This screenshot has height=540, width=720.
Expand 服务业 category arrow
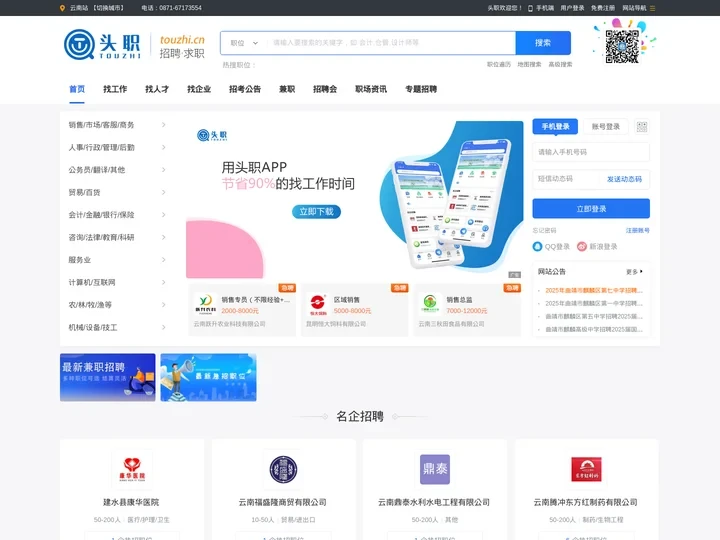(163, 260)
